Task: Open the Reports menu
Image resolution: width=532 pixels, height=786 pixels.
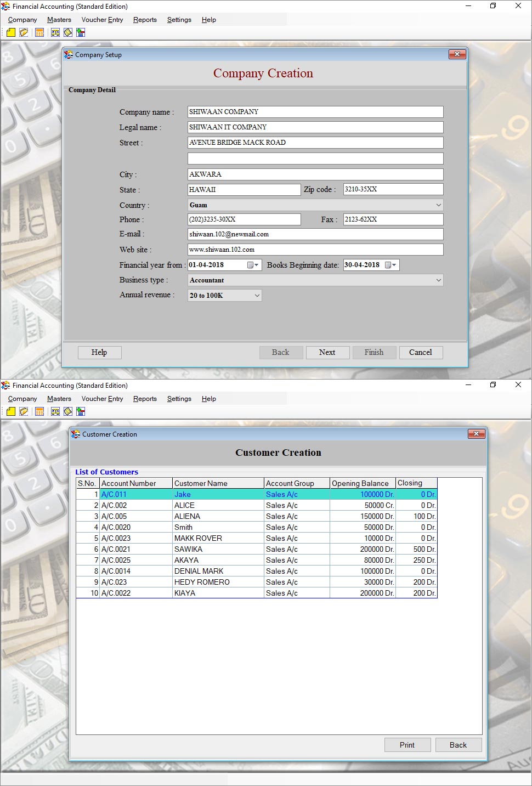Action: pyautogui.click(x=144, y=20)
